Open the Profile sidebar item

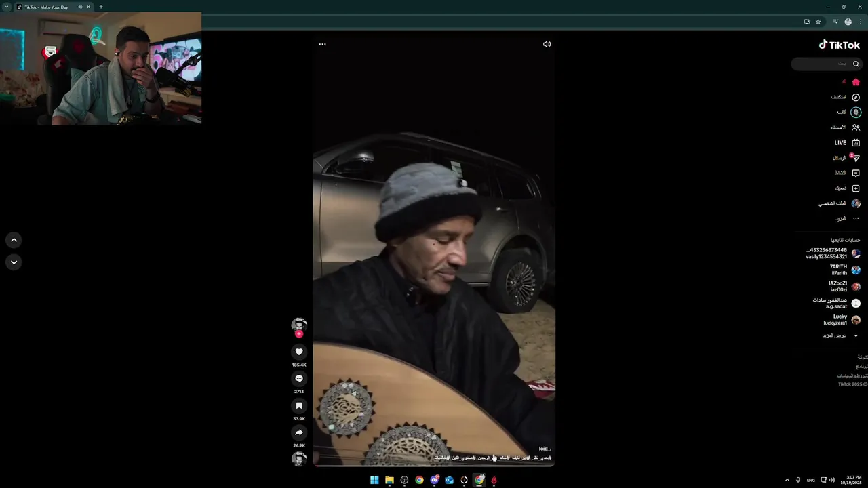pos(840,203)
